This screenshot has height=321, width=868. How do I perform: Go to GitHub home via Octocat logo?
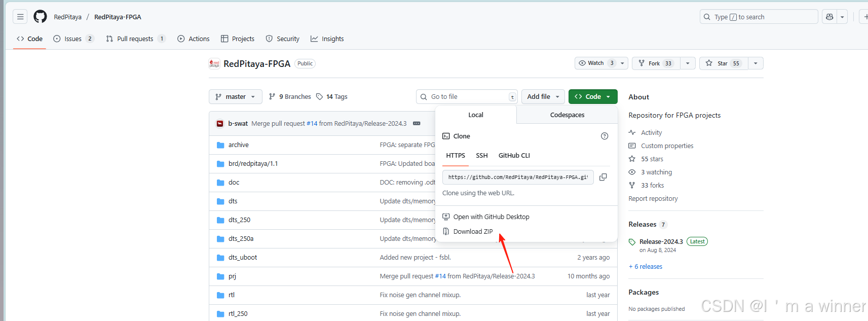click(x=40, y=17)
